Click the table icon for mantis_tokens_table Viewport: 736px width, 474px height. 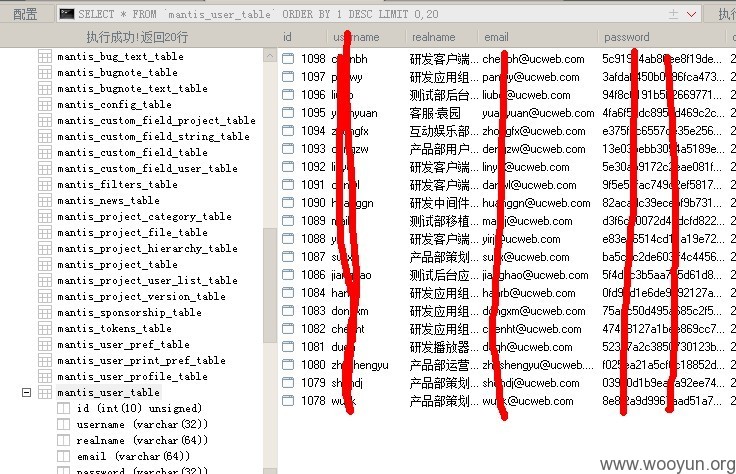click(45, 328)
